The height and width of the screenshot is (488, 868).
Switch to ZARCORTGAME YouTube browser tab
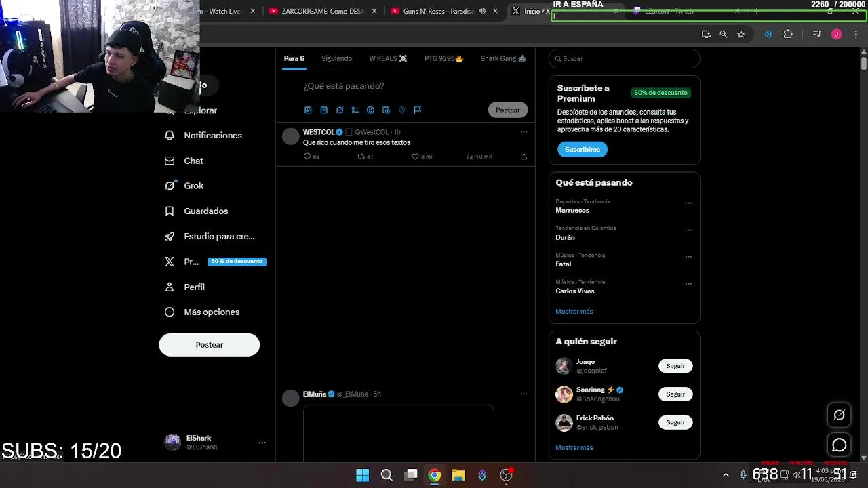[x=322, y=11]
